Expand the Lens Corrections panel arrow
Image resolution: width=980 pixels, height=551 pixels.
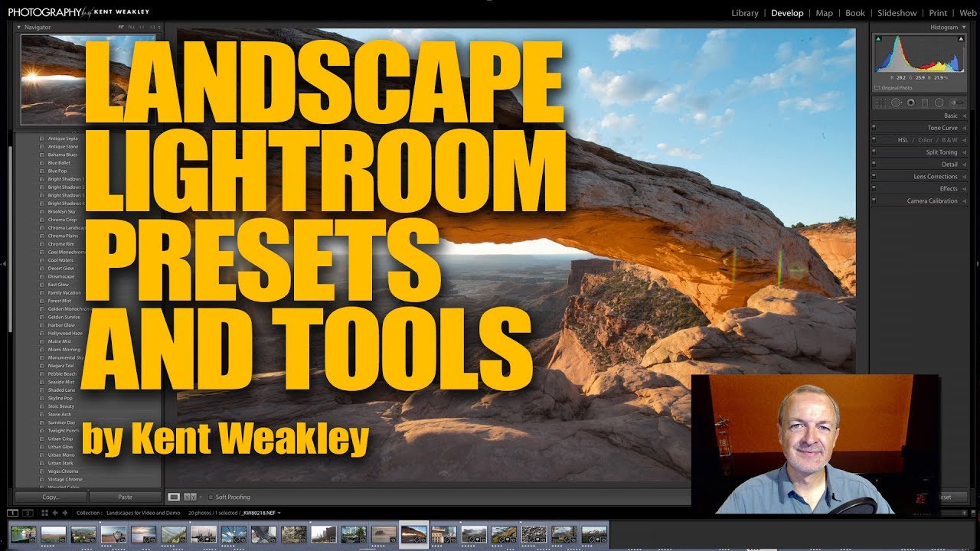coord(964,177)
